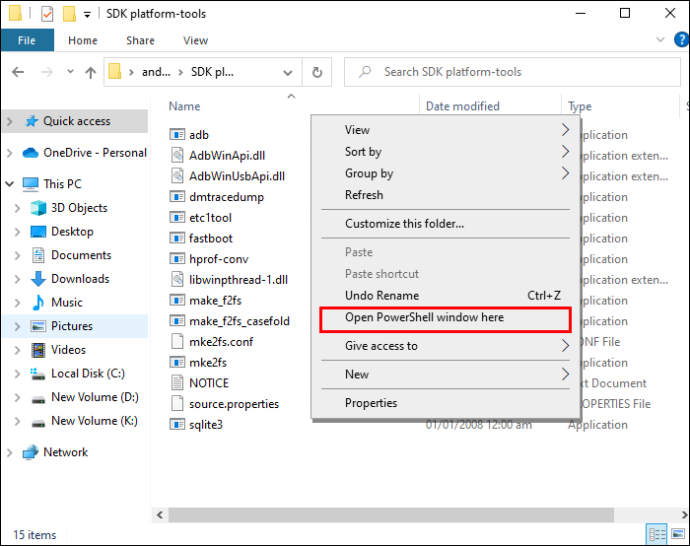The height and width of the screenshot is (546, 690).
Task: Go up one folder level arrow
Action: 91,72
